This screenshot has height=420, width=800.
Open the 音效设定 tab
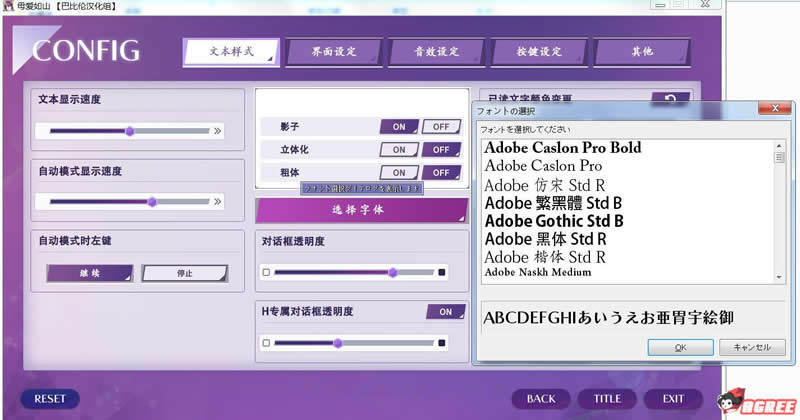click(435, 51)
